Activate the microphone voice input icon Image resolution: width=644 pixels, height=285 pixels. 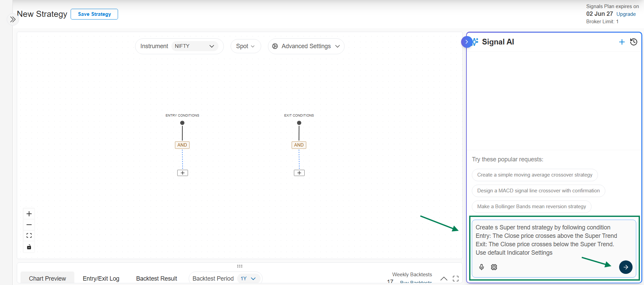click(482, 267)
